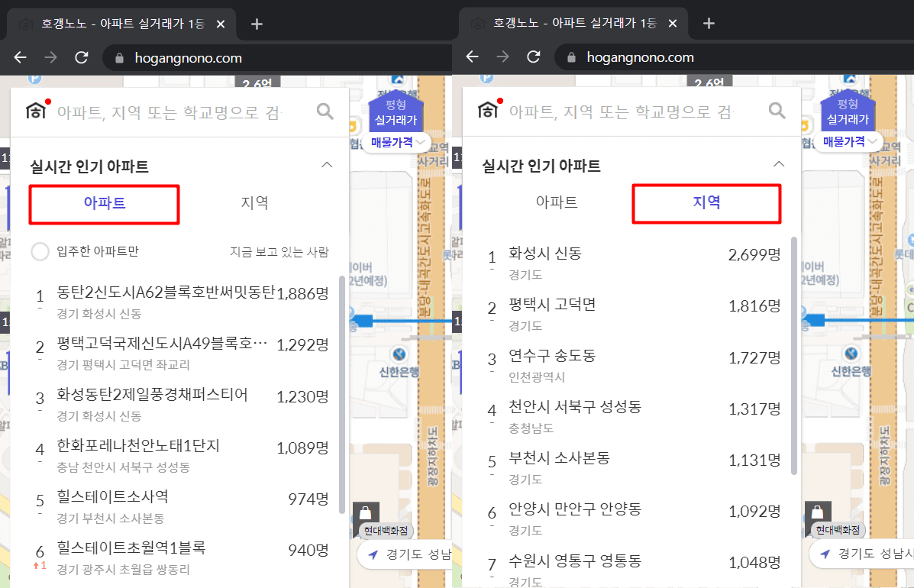
Task: Go back in the right browser window
Action: point(472,57)
